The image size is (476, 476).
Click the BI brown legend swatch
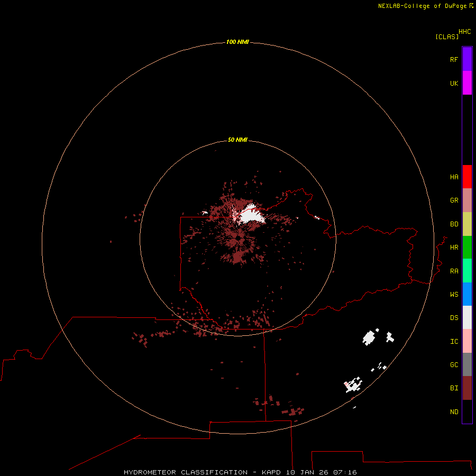467,388
